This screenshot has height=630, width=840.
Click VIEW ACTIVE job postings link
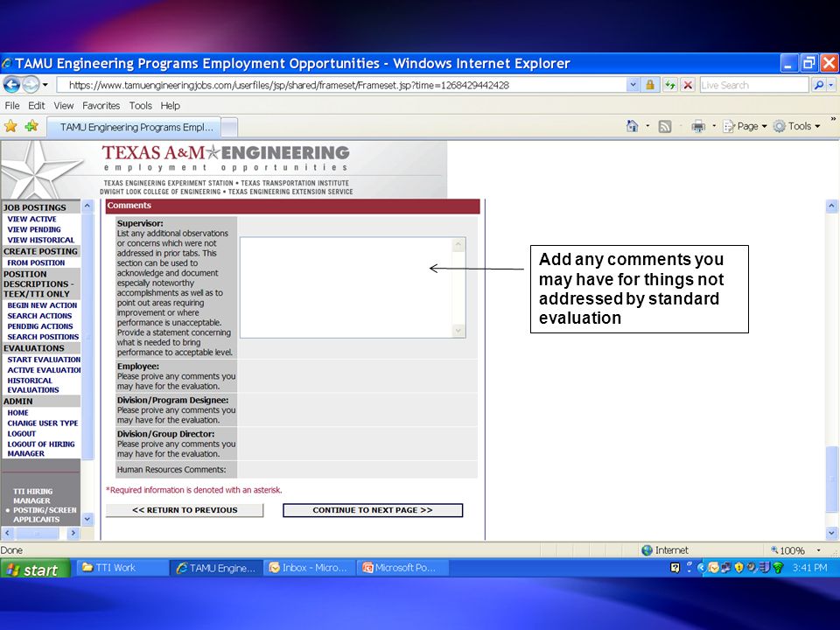[31, 219]
